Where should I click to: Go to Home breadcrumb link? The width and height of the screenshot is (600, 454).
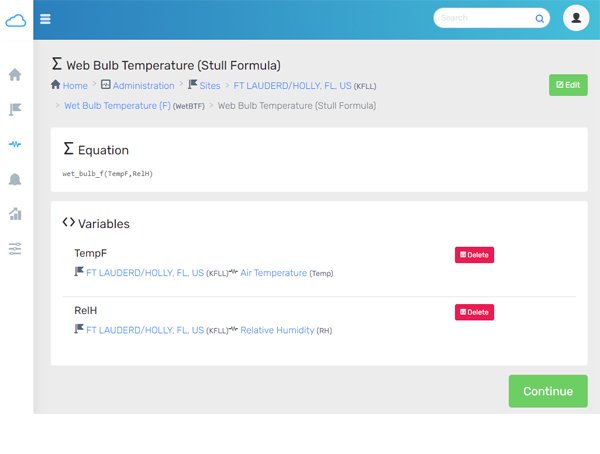(x=75, y=86)
